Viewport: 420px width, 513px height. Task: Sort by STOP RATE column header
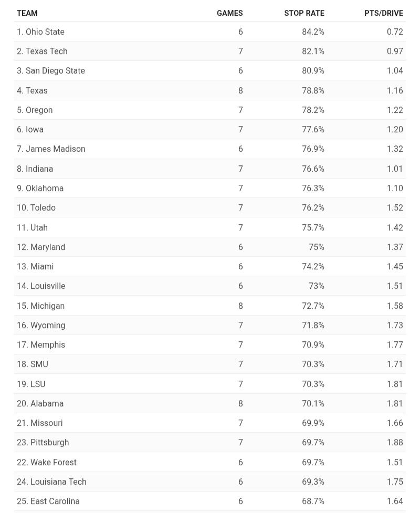click(304, 13)
